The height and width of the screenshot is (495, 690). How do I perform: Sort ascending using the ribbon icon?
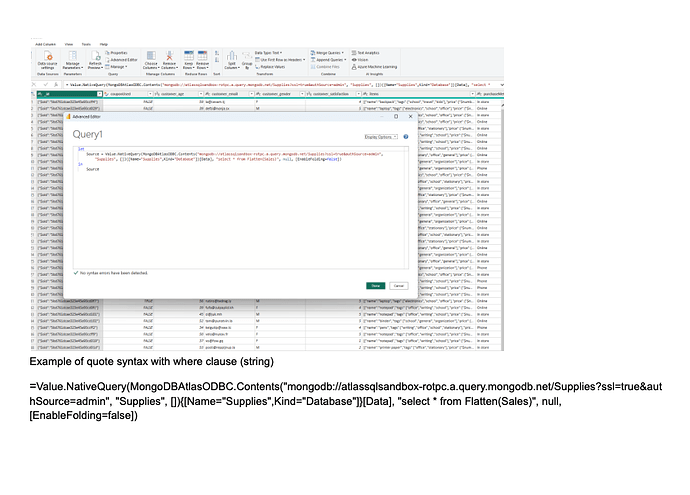click(x=217, y=53)
